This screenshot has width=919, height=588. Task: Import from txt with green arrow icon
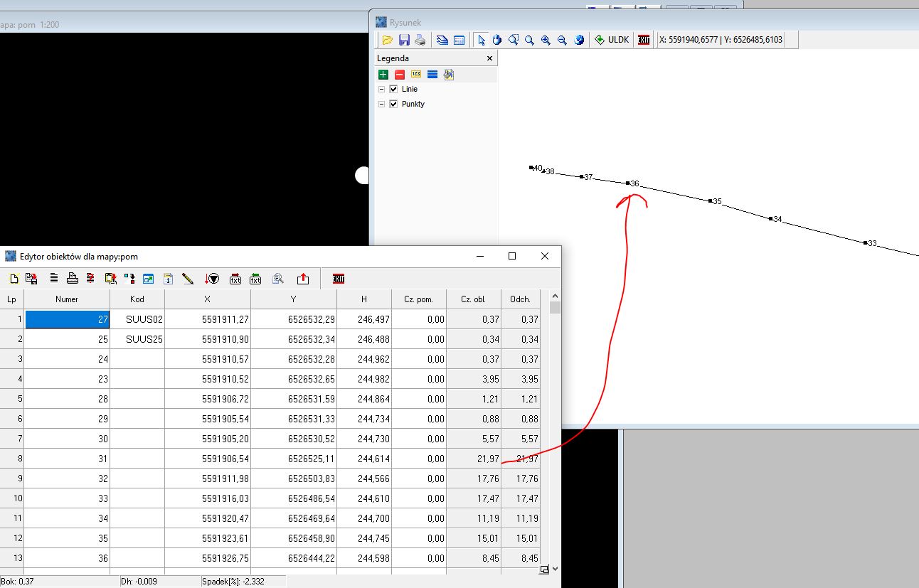255,279
